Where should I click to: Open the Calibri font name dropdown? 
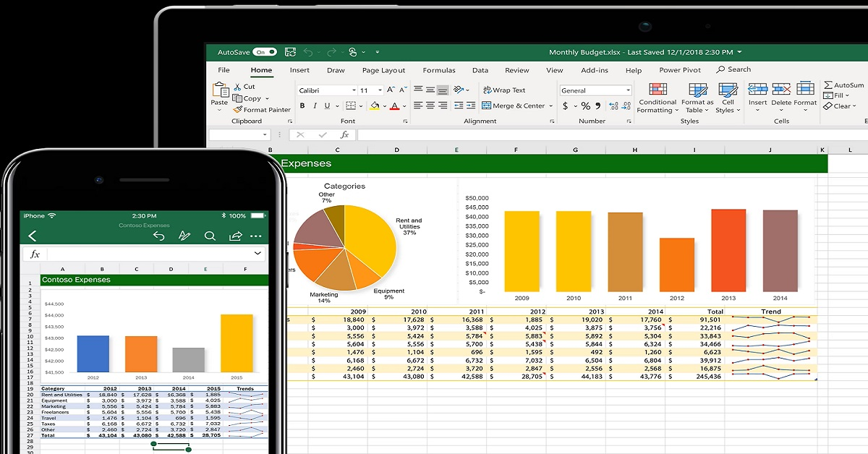(354, 90)
